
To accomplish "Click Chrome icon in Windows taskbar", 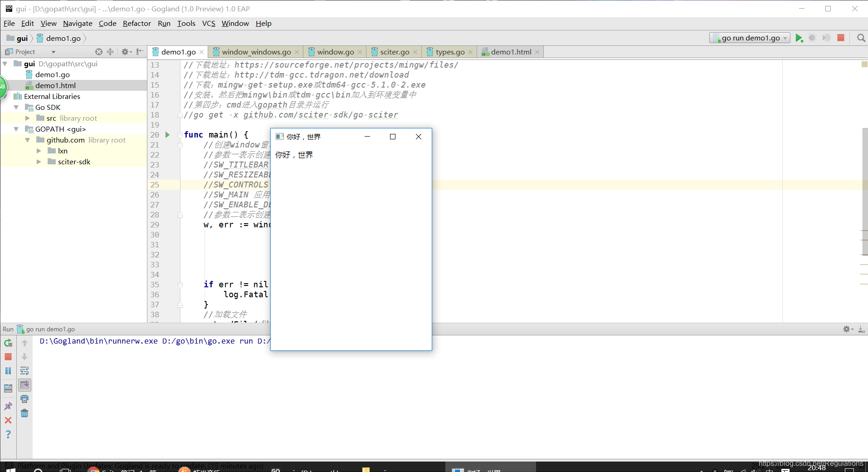I will (x=93, y=470).
